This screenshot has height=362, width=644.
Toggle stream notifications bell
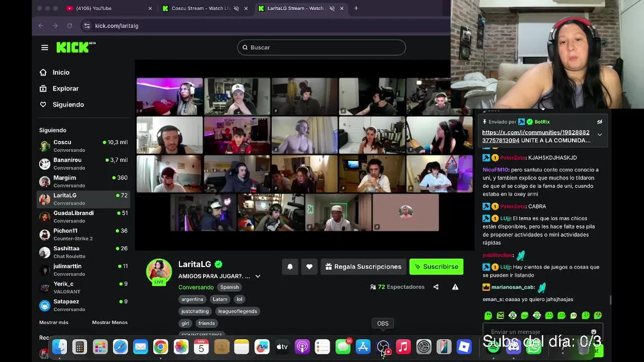pyautogui.click(x=290, y=267)
